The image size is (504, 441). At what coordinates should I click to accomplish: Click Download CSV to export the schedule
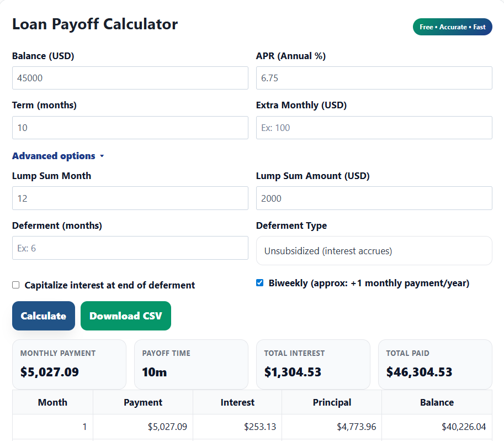(x=125, y=316)
